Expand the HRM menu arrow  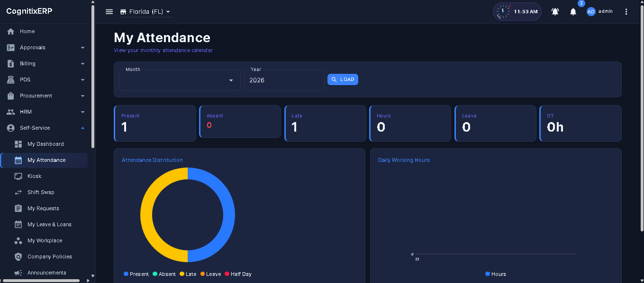(82, 112)
